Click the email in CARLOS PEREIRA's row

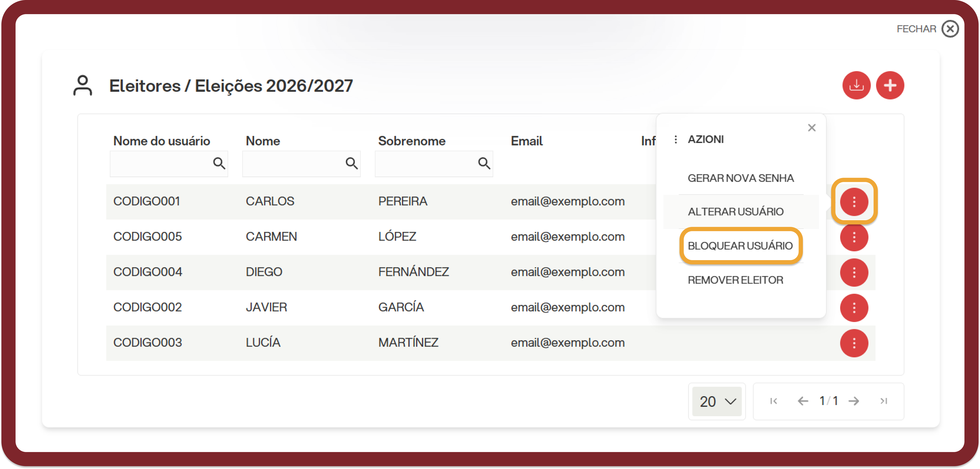click(x=568, y=202)
